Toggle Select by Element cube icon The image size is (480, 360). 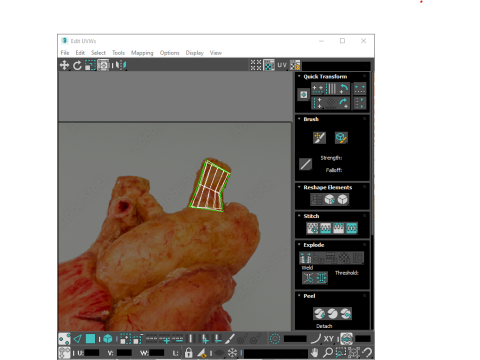click(108, 339)
